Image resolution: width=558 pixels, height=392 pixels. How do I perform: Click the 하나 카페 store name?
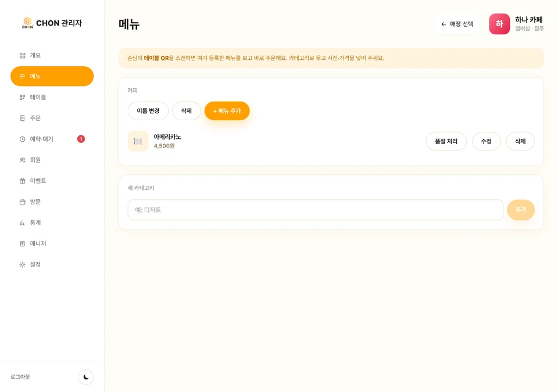(529, 20)
